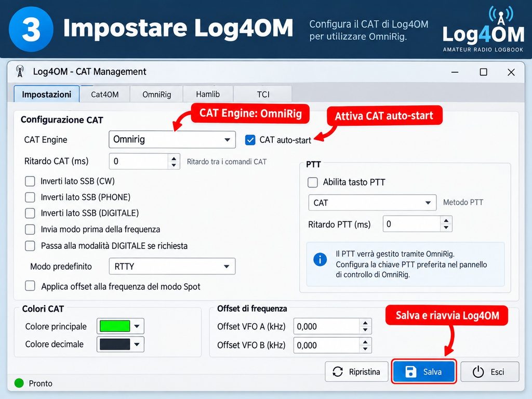532x399 pixels.
Task: Click the antenna icon in the window title bar
Action: (x=20, y=72)
